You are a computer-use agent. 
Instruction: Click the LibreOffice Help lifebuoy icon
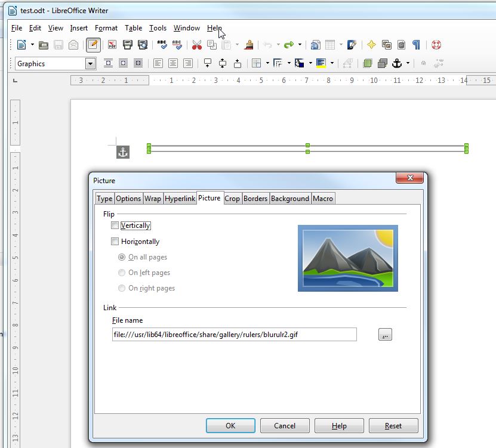436,45
